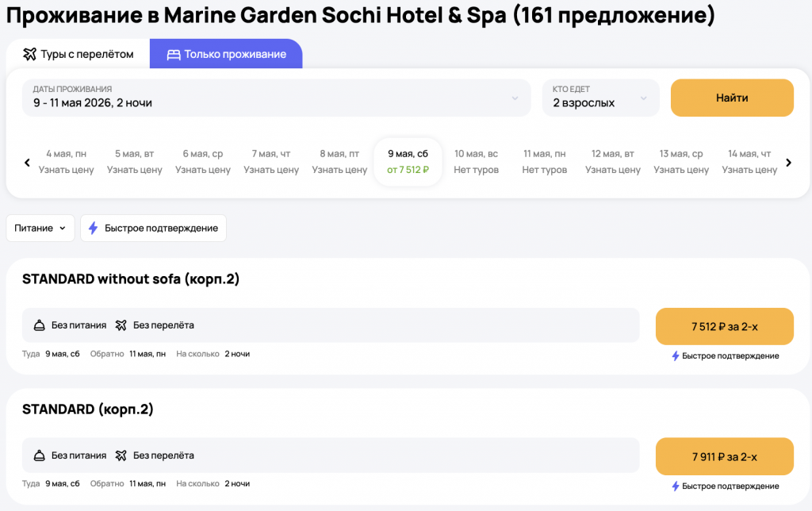Open the Питание filter dropdown
Viewport: 812px width, 511px height.
[x=40, y=229]
